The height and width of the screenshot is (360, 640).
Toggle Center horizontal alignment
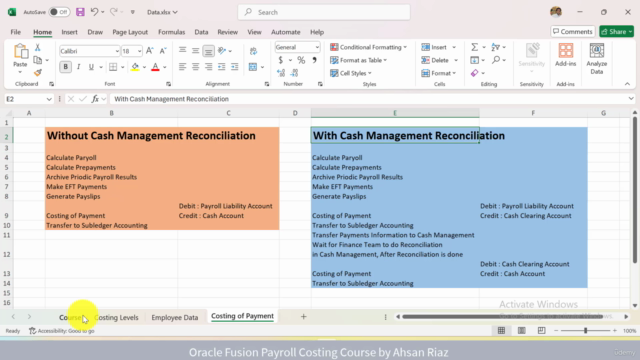point(196,67)
